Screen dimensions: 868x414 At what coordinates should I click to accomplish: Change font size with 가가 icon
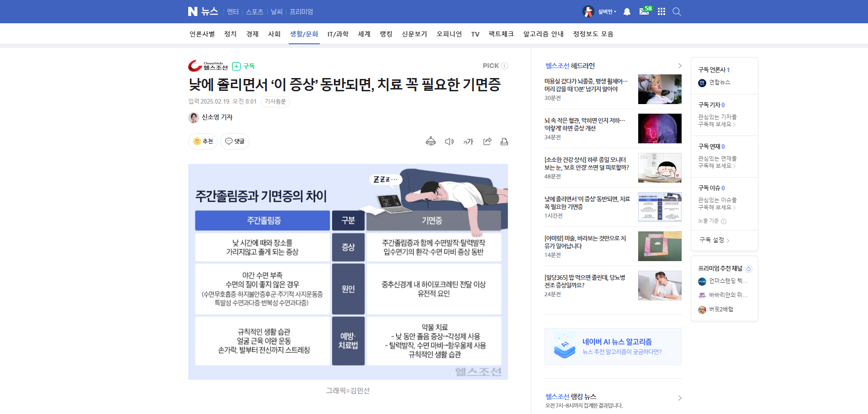point(468,141)
